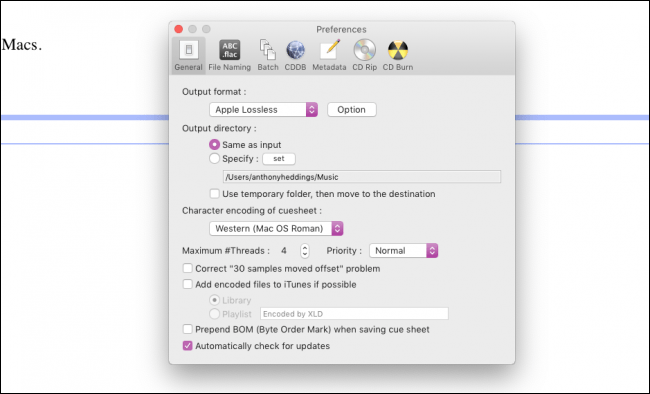Enable Add encoded files to iTunes checkbox

click(x=188, y=285)
